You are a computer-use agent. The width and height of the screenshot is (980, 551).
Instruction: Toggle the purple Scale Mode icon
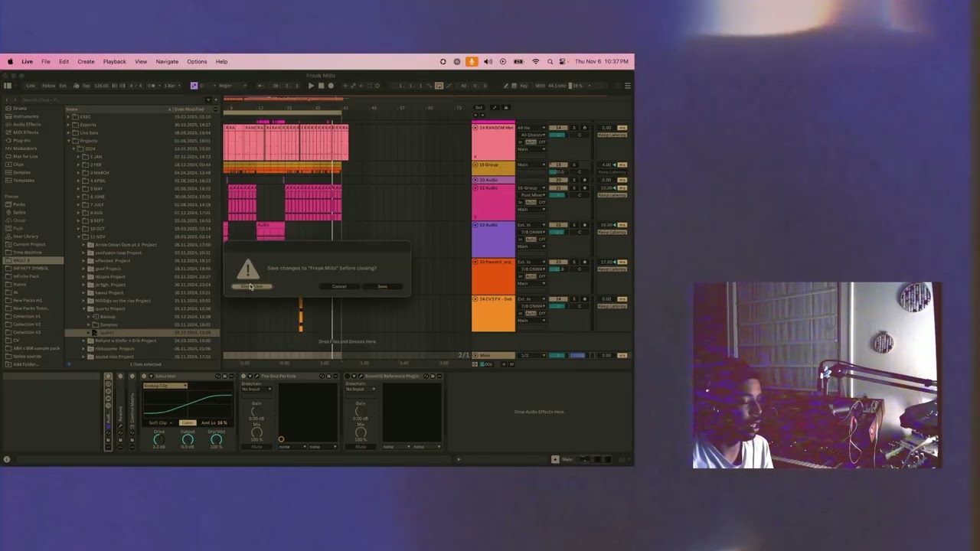194,86
